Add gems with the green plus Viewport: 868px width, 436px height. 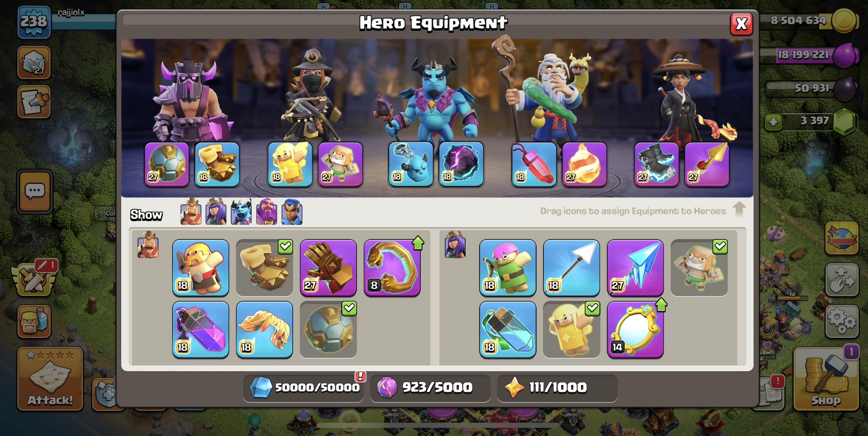coord(773,122)
